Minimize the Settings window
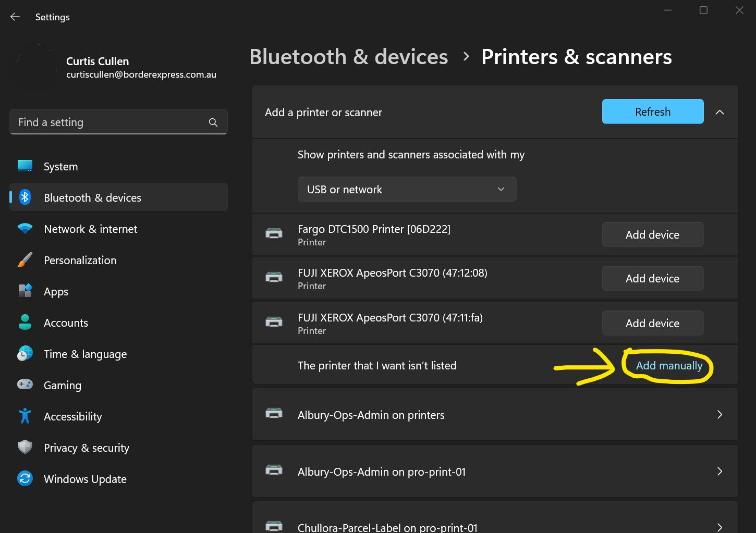The height and width of the screenshot is (533, 756). pos(667,10)
